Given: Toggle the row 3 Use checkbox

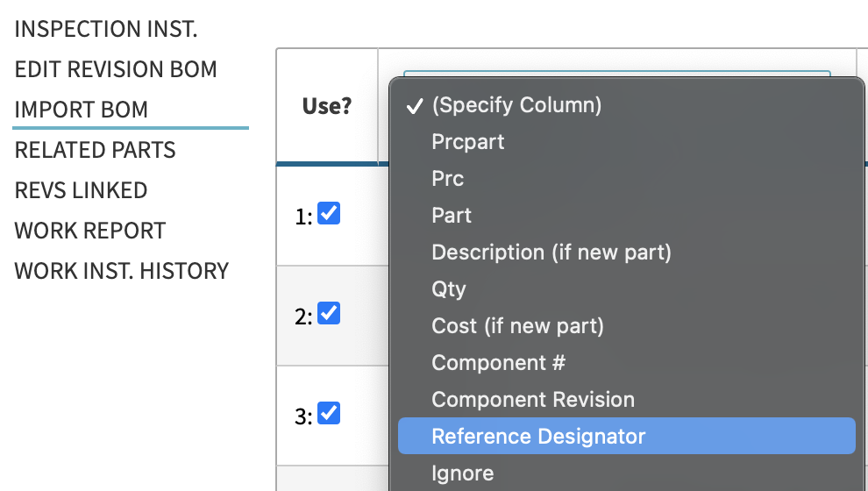Looking at the screenshot, I should (329, 413).
